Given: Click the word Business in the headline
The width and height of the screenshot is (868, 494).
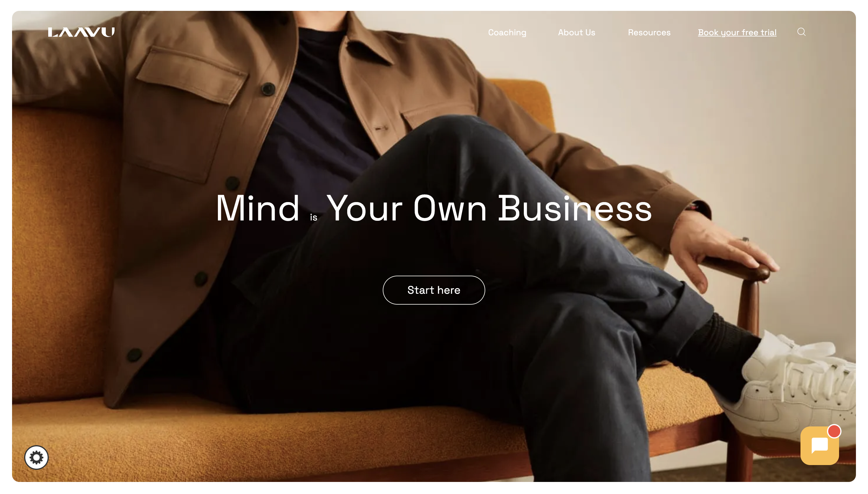Looking at the screenshot, I should 575,208.
